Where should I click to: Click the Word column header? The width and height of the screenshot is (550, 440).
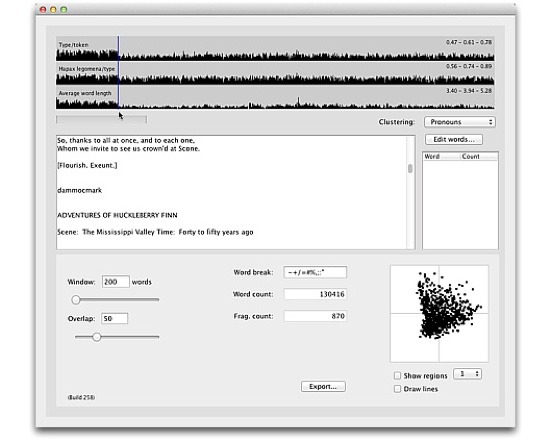click(x=441, y=156)
